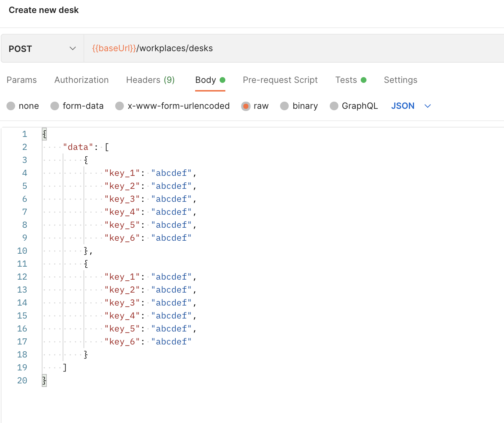Screen dimensions: 504x423
Task: Open the JSON format dropdown
Action: point(411,106)
